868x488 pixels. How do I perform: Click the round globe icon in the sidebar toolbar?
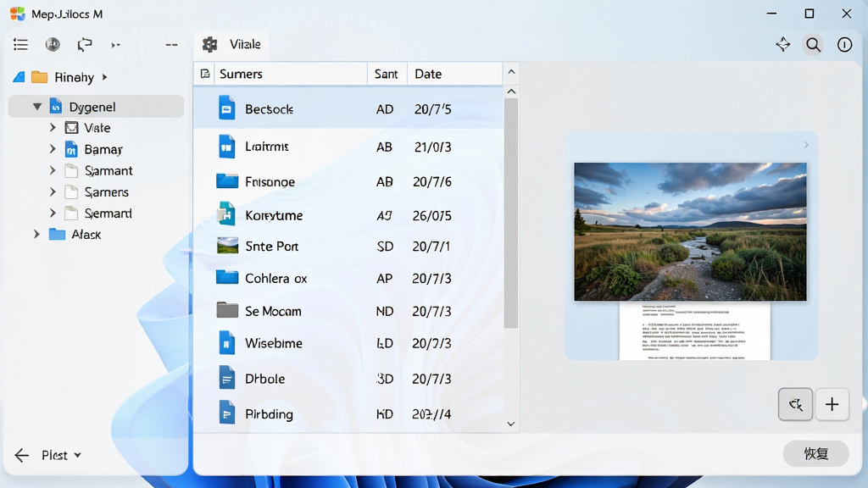click(x=53, y=44)
